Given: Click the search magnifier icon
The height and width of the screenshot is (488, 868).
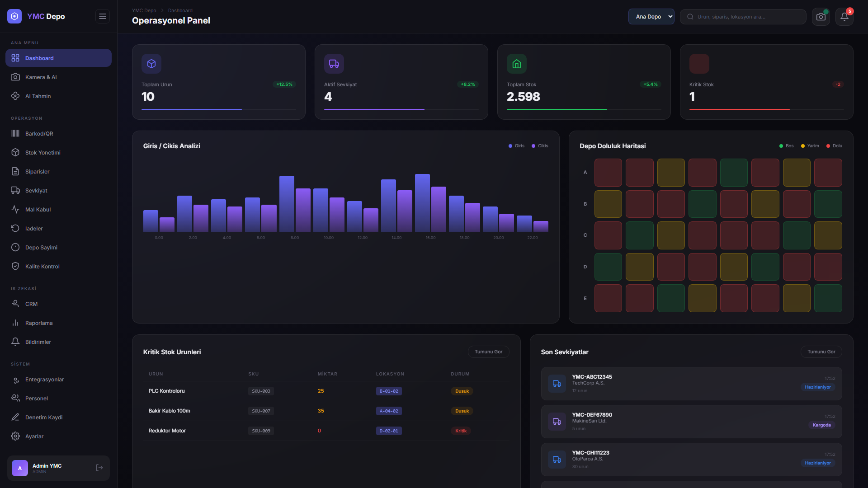Looking at the screenshot, I should pyautogui.click(x=690, y=17).
